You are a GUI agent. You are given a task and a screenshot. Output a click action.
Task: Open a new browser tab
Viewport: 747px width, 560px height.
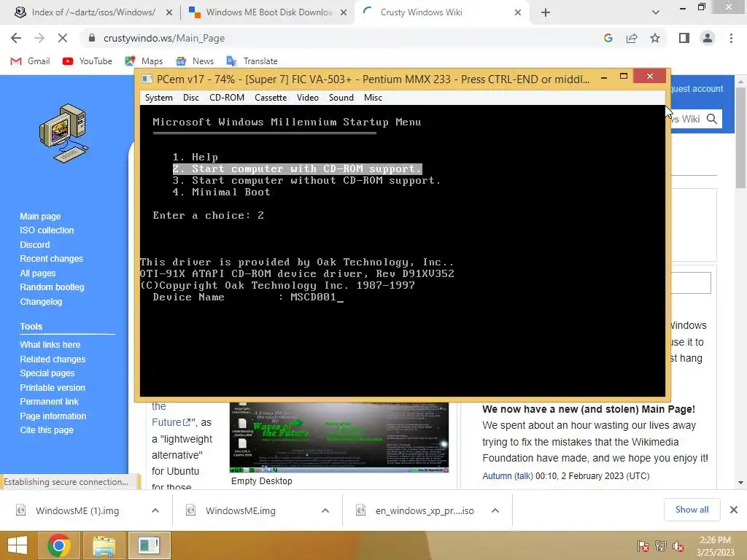pos(546,12)
